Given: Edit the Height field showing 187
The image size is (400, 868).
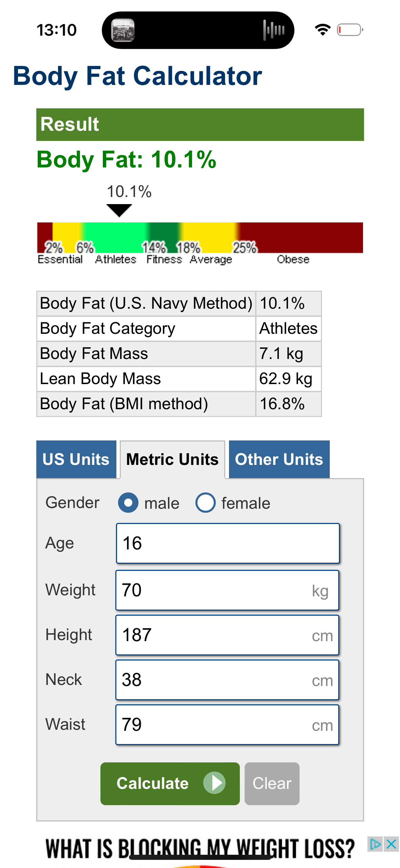Looking at the screenshot, I should 227,635.
